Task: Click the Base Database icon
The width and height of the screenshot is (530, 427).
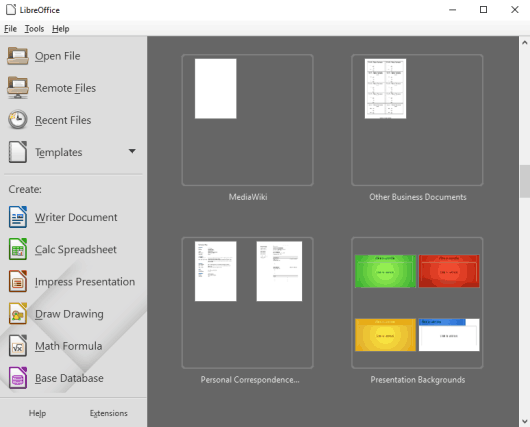Action: 18,378
